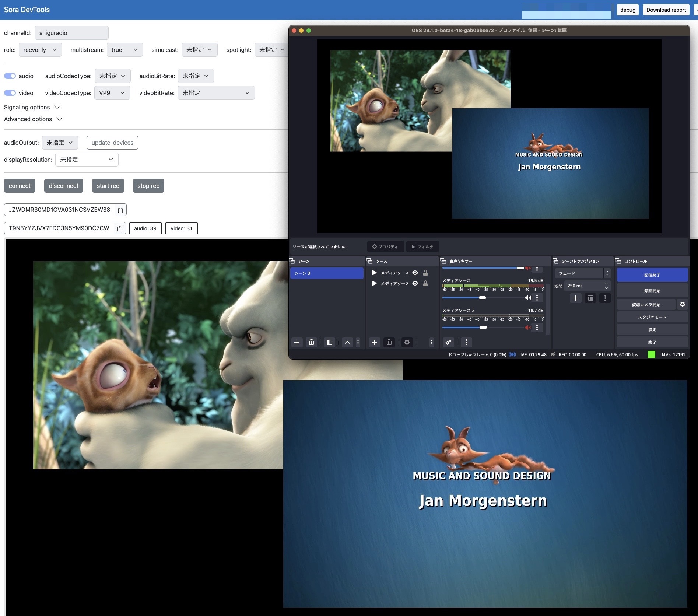Toggle the video switch in Sora DevTools

click(x=10, y=93)
